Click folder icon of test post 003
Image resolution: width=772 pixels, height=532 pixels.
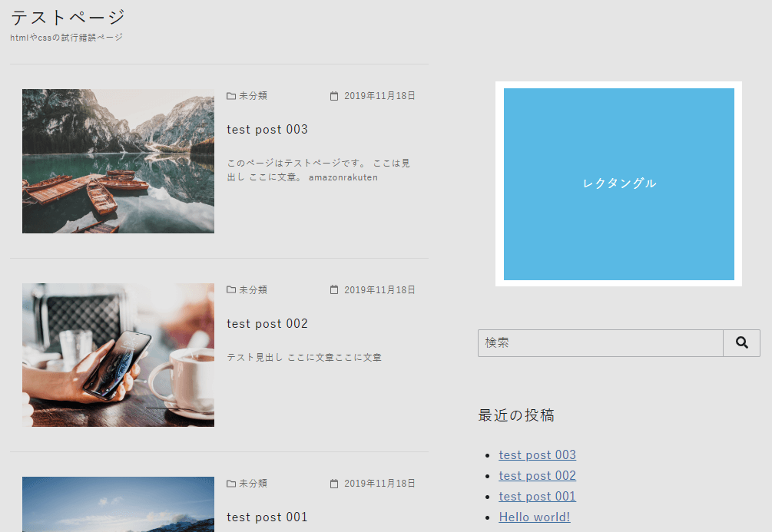click(x=231, y=96)
